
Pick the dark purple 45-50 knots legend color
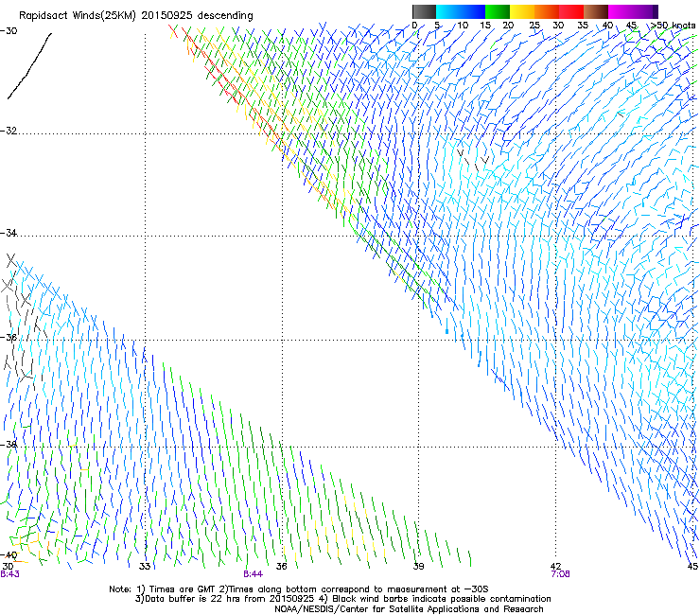(645, 11)
